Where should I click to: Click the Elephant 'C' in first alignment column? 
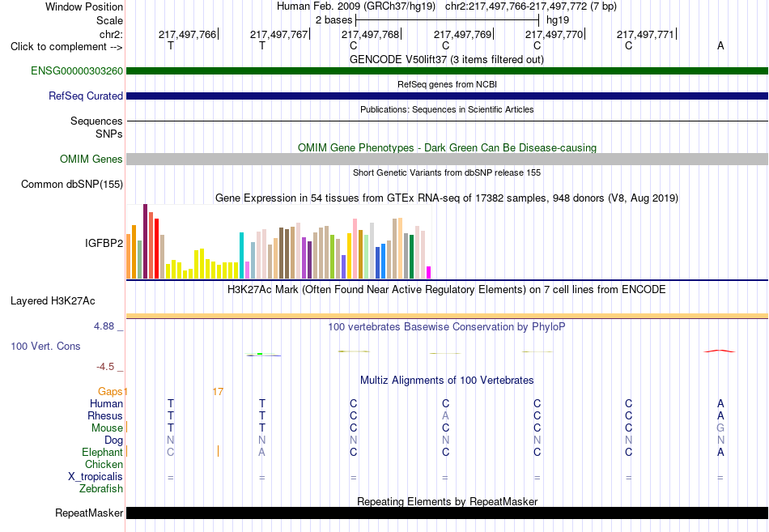click(x=170, y=453)
